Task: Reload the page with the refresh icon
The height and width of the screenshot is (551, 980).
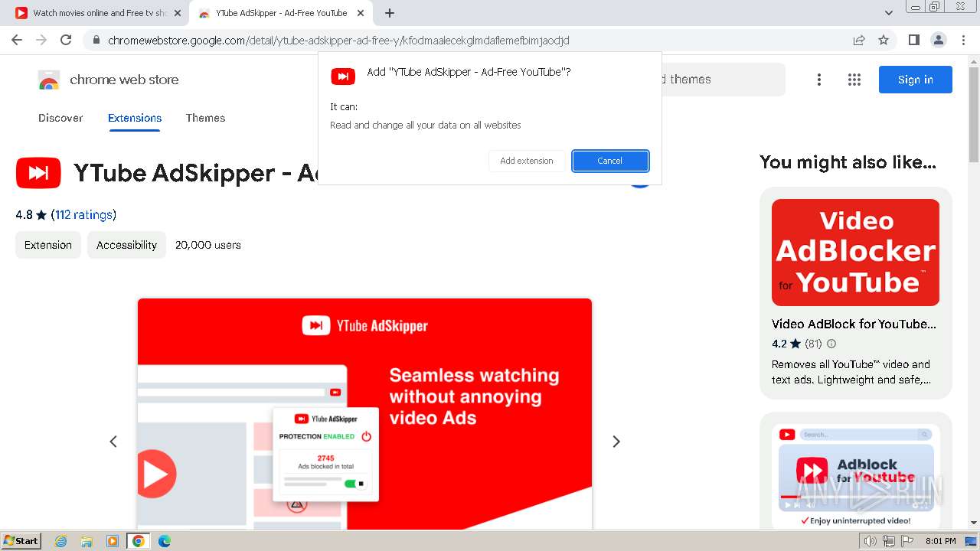Action: (66, 40)
